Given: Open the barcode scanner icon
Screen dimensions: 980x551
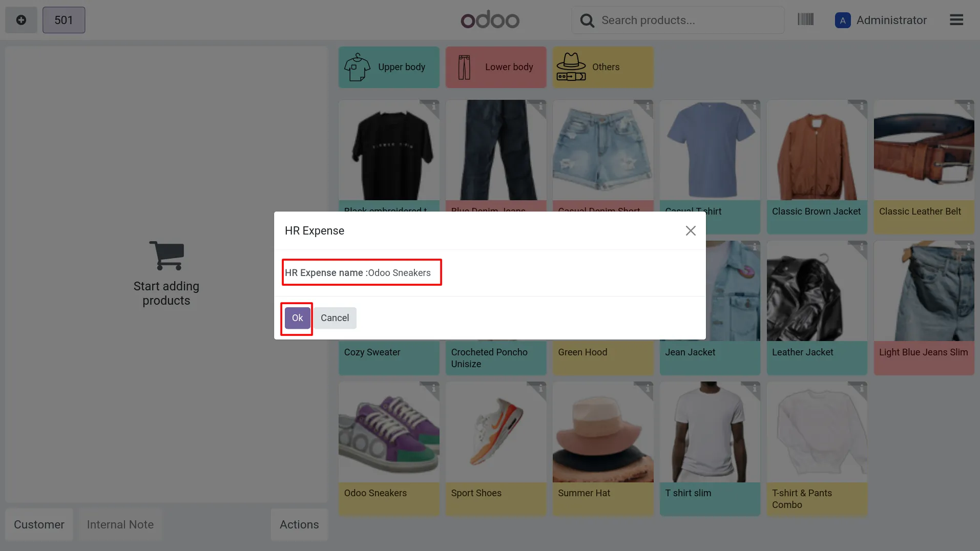Looking at the screenshot, I should point(805,20).
